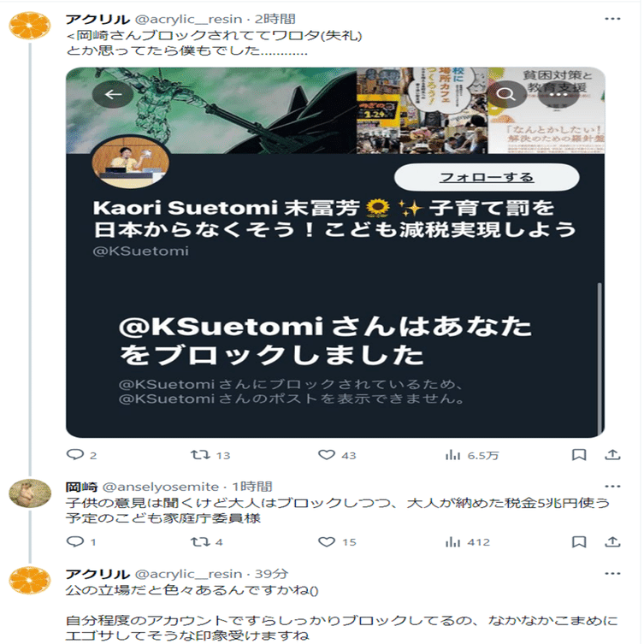Open @anselyosemite profile link
This screenshot has width=644, height=644.
[x=160, y=487]
